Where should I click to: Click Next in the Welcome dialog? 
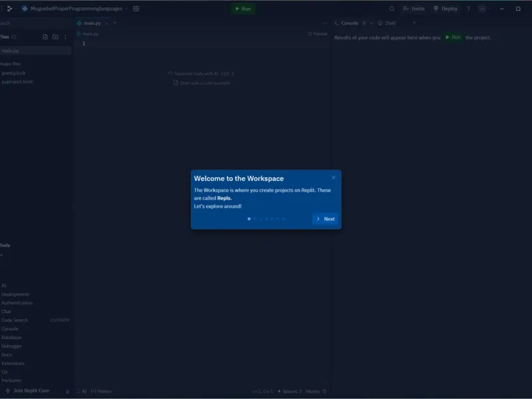[325, 219]
